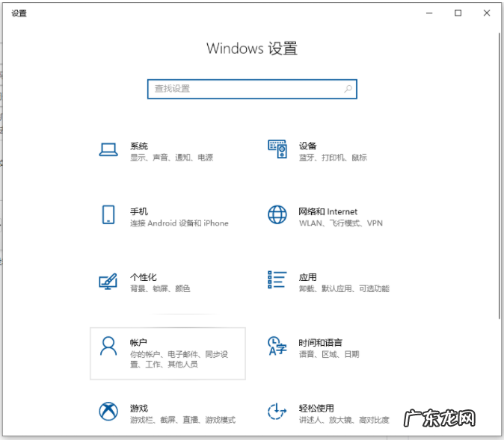Open the 游戏 settings title
This screenshot has width=504, height=440.
(x=139, y=408)
